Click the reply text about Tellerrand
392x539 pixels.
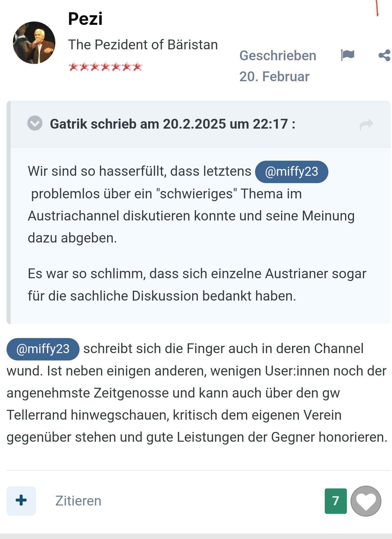(197, 393)
